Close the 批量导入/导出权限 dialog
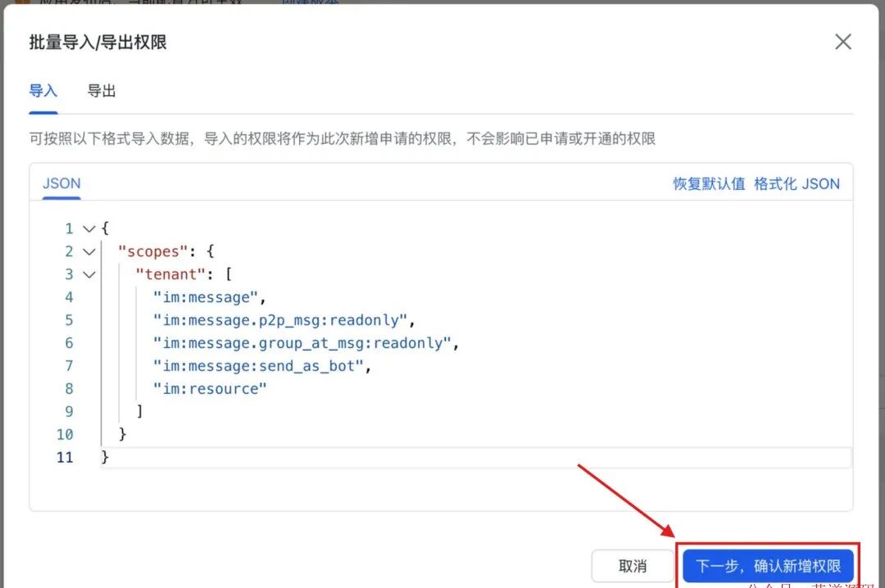 [x=843, y=41]
